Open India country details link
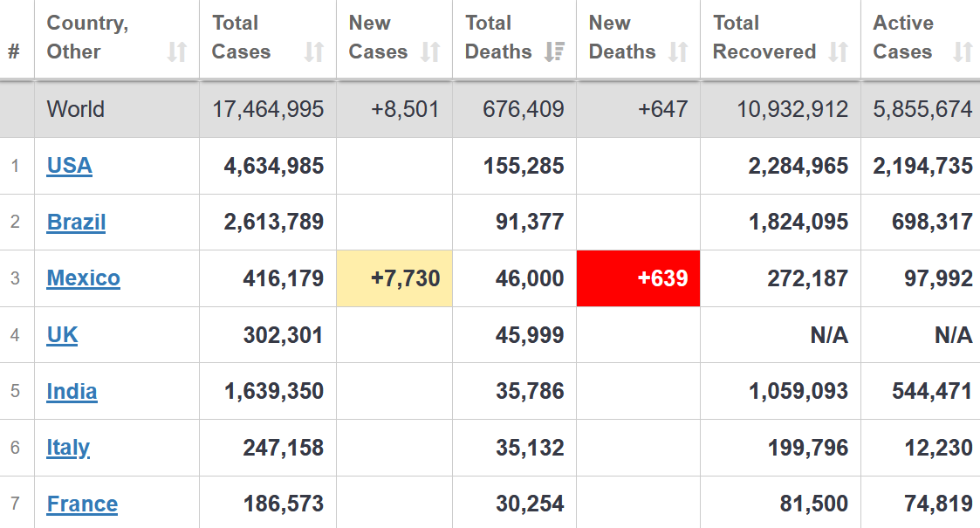Screen dimensions: 980x528 click(72, 391)
